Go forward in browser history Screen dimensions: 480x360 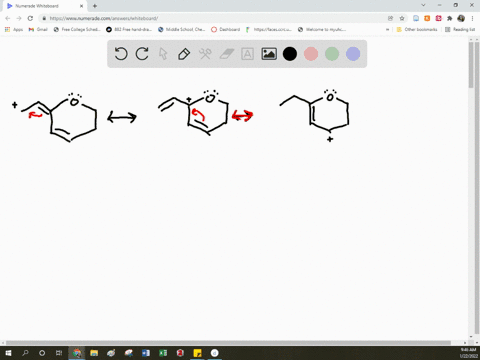[x=19, y=18]
